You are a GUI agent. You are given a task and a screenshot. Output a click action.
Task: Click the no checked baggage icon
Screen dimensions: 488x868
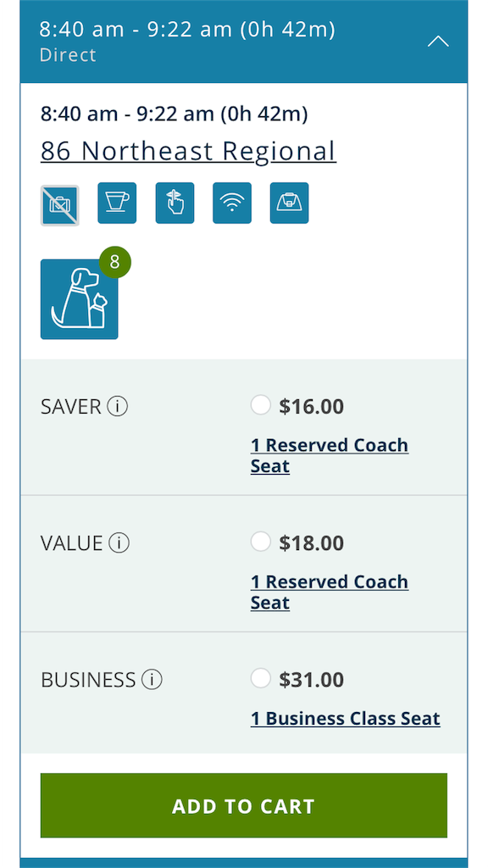pos(60,205)
